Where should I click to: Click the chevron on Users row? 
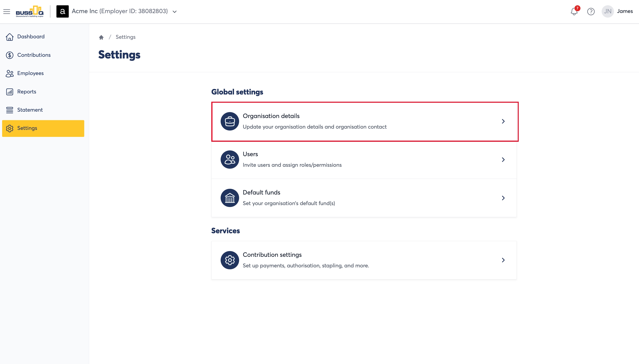pyautogui.click(x=503, y=160)
